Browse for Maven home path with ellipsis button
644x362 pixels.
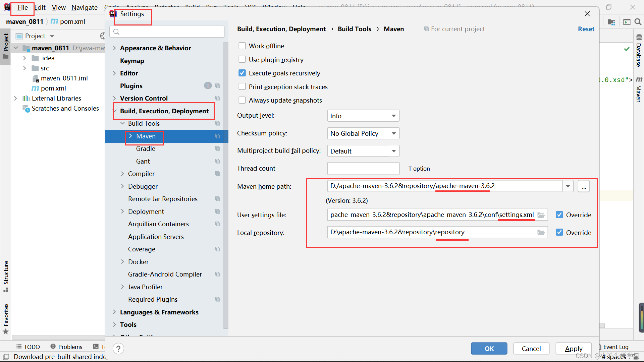tap(584, 186)
